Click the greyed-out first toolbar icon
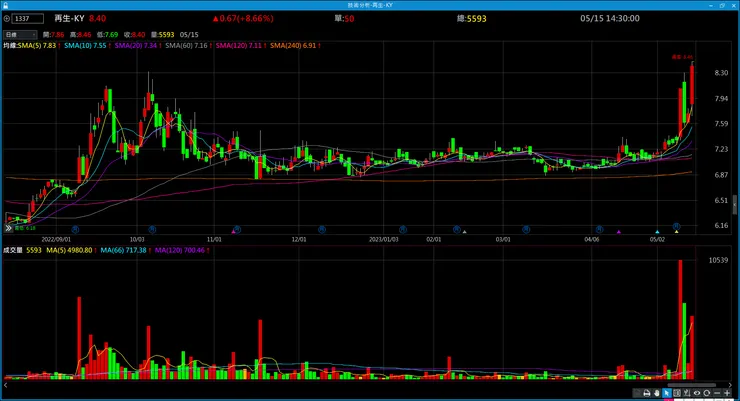The image size is (740, 401). 637,393
